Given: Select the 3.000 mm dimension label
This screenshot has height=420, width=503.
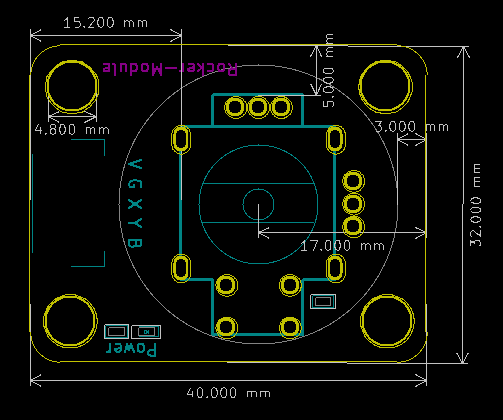Looking at the screenshot, I should [412, 127].
